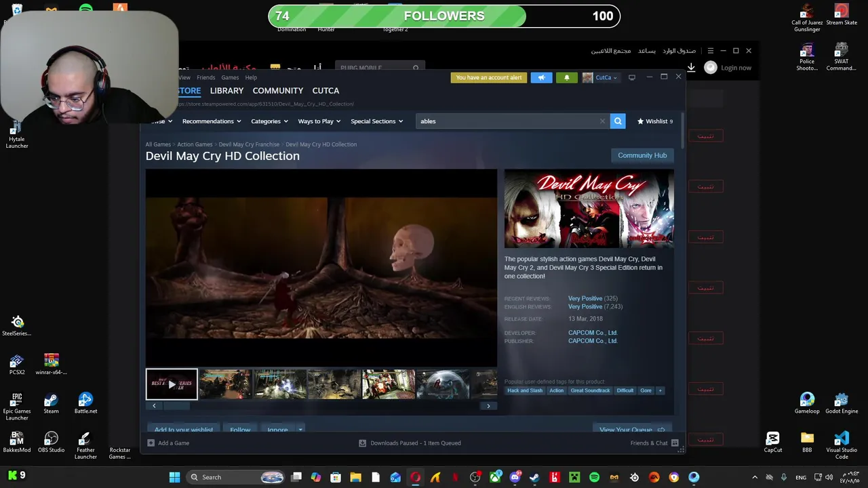Image resolution: width=868 pixels, height=488 pixels.
Task: Open Discord from the taskbar
Action: click(515, 477)
